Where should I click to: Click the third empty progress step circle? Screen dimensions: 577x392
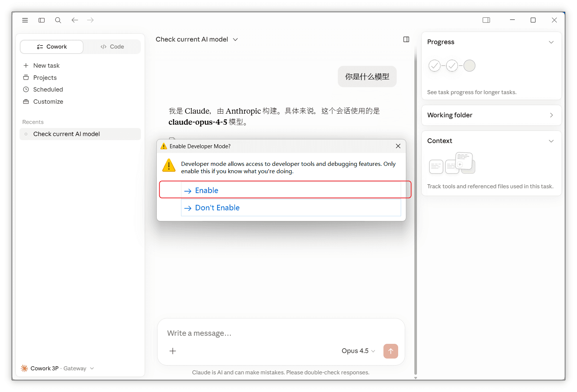(469, 66)
